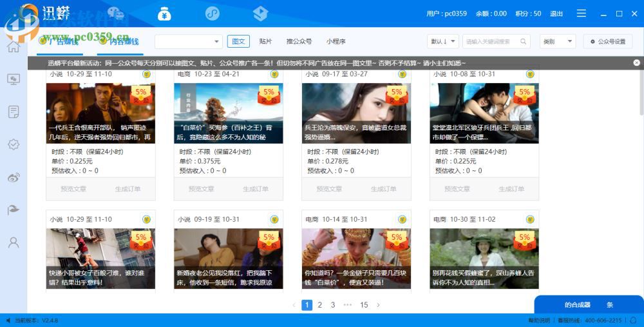The height and width of the screenshot is (327, 644).
Task: Click the coin icon on 小说 10-29 至 11-10 top card
Action: 147,74
